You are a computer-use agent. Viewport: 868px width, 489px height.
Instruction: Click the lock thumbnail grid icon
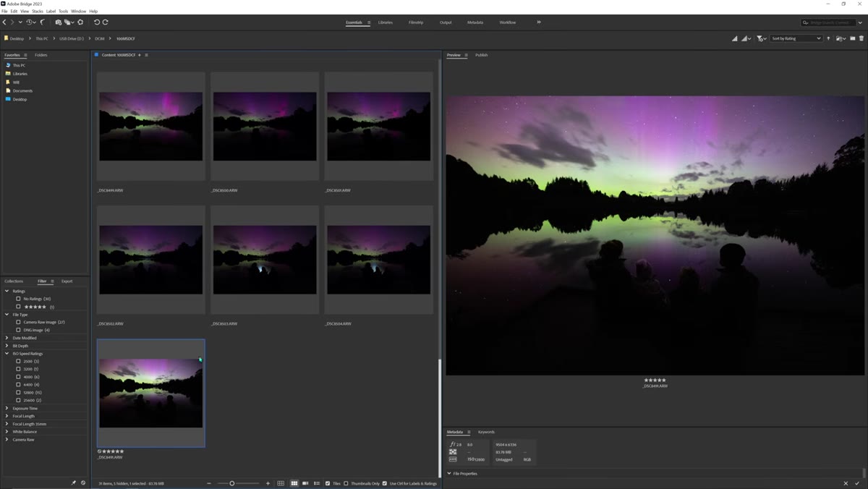281,483
